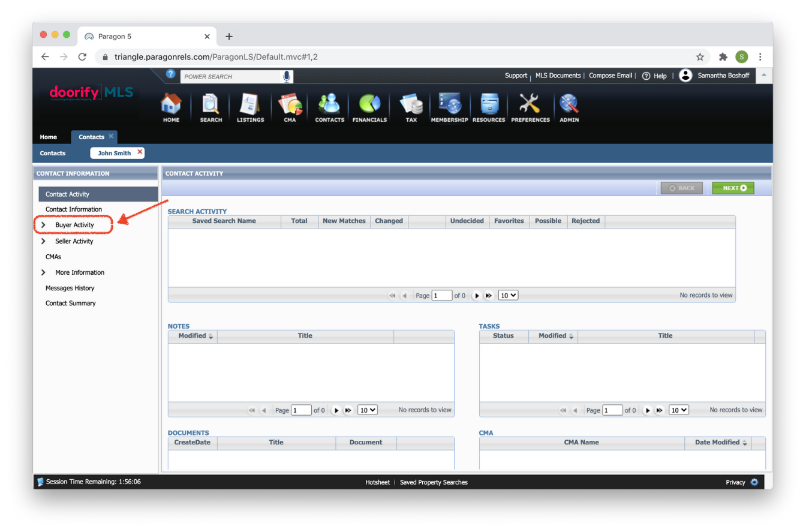Click the Notes page number field
Viewport: 806px width, 532px height.
point(301,410)
